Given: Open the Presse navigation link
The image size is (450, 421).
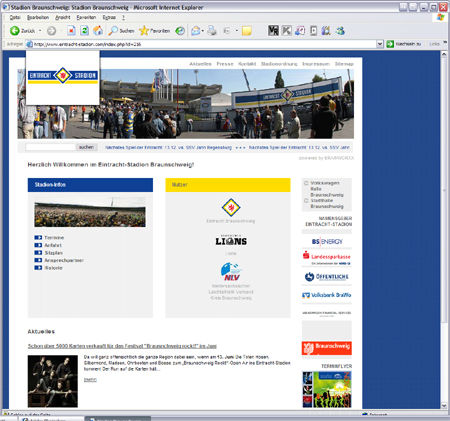Looking at the screenshot, I should click(225, 64).
